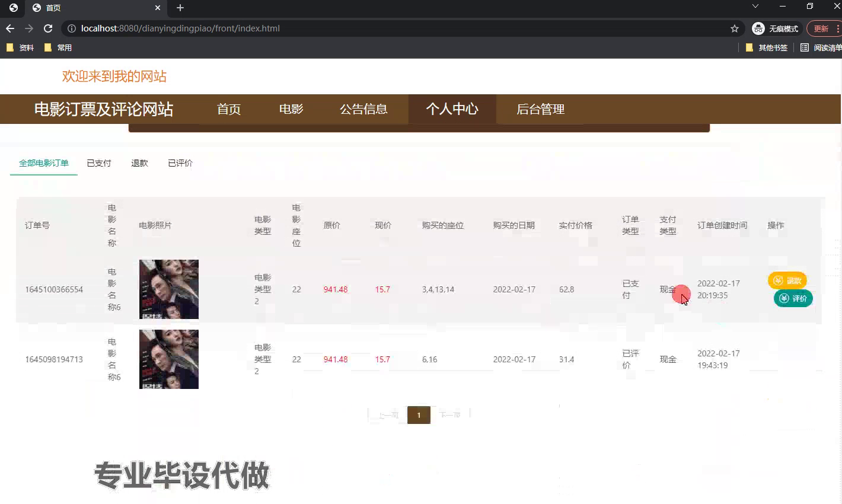The width and height of the screenshot is (842, 504).
Task: Click seats value 3,4,13,14
Action: point(438,289)
